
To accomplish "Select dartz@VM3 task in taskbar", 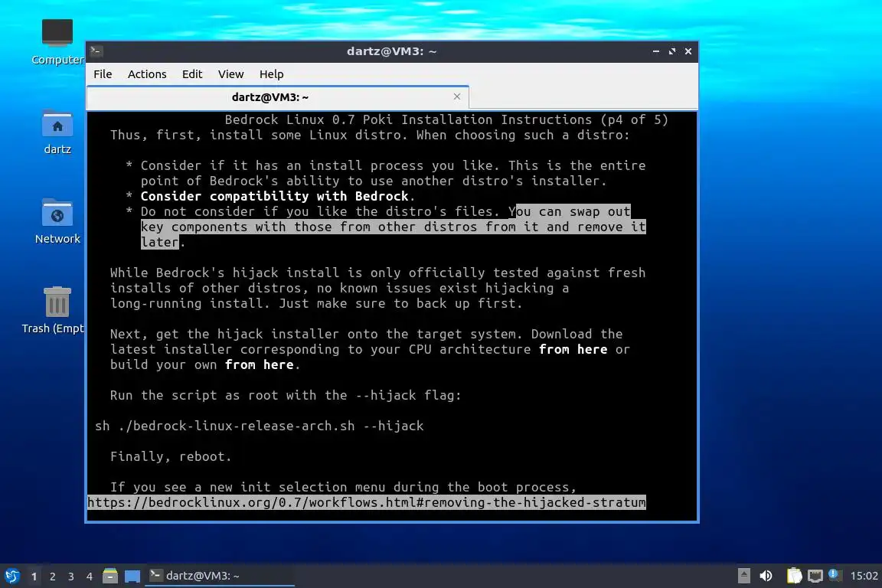I will click(x=220, y=576).
